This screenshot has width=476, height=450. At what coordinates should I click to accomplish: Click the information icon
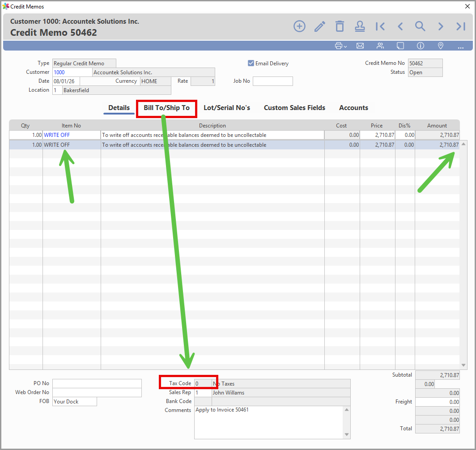pyautogui.click(x=421, y=46)
